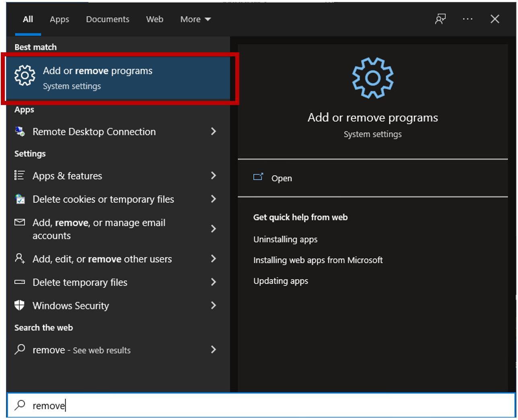This screenshot has width=518, height=420.
Task: Click the feedback icon in the top bar
Action: [x=440, y=19]
